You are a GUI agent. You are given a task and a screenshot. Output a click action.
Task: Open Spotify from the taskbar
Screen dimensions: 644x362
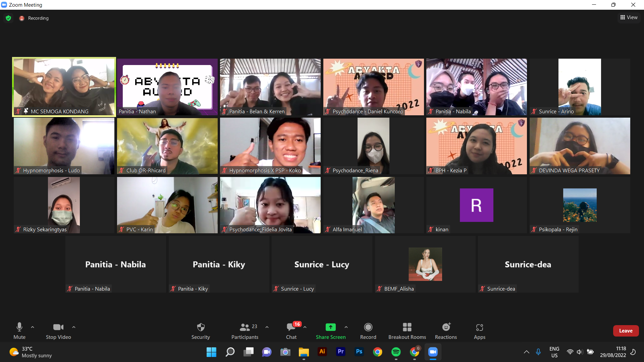pos(396,352)
